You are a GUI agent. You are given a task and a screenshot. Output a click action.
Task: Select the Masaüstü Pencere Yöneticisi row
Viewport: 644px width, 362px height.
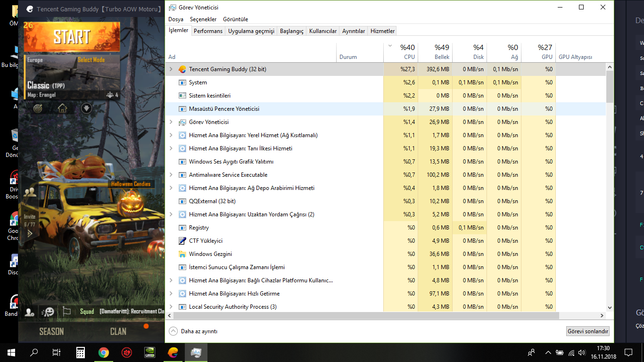[x=386, y=109]
